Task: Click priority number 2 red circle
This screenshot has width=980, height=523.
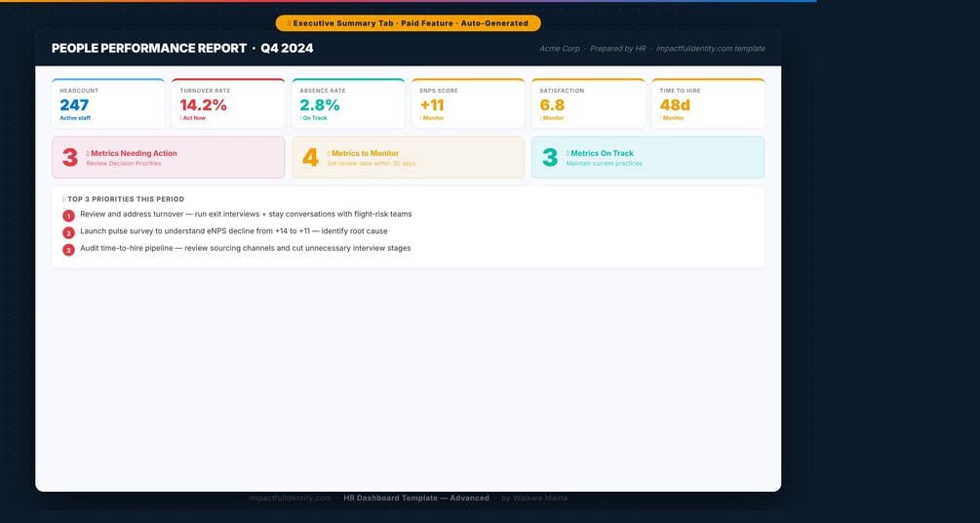Action: click(69, 233)
